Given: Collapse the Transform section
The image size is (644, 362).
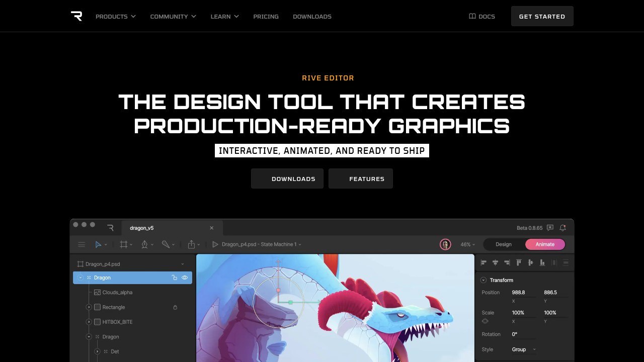Looking at the screenshot, I should (484, 280).
